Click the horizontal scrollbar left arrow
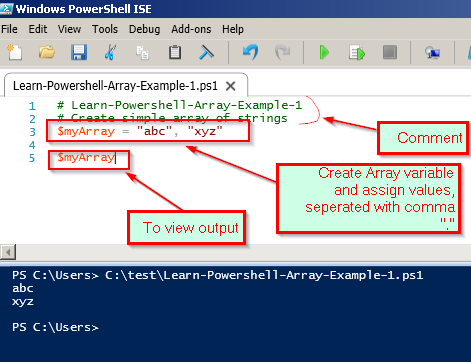Viewport: 471px width, 362px height. 8,252
